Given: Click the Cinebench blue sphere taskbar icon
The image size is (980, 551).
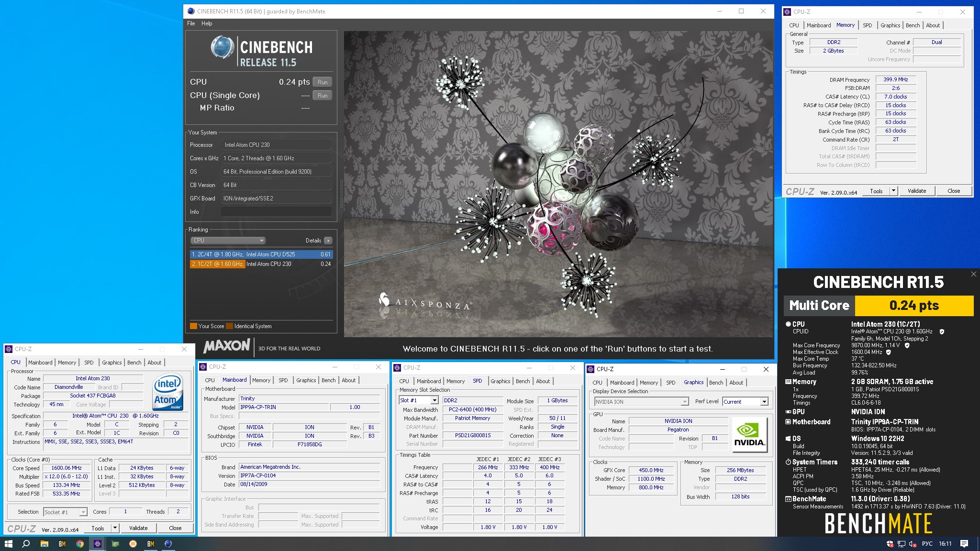Looking at the screenshot, I should click(168, 544).
